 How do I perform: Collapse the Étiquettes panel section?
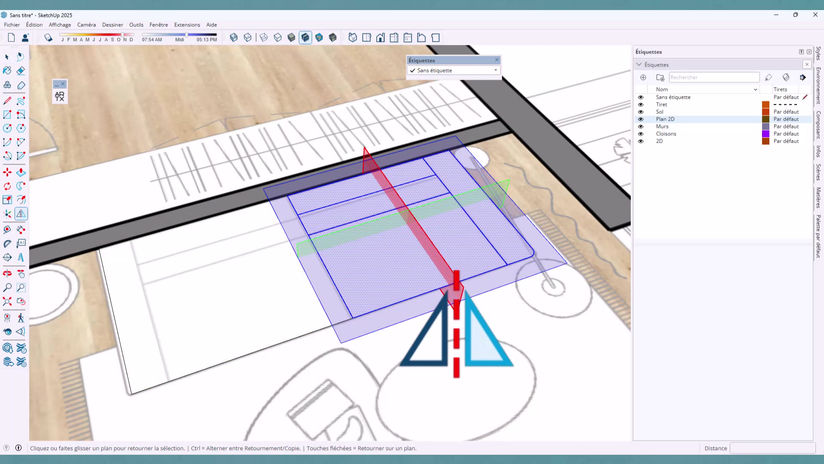(x=640, y=65)
